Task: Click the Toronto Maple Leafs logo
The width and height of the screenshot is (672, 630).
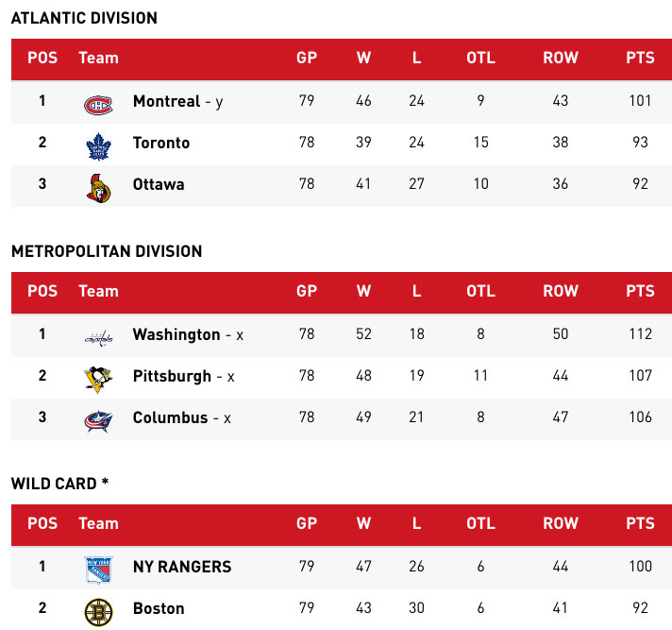Action: point(98,145)
